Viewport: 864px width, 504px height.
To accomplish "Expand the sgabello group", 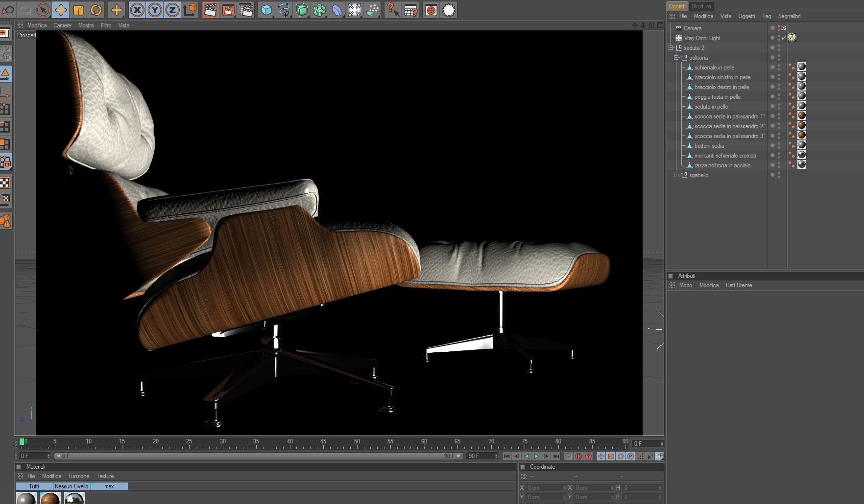I will click(676, 175).
